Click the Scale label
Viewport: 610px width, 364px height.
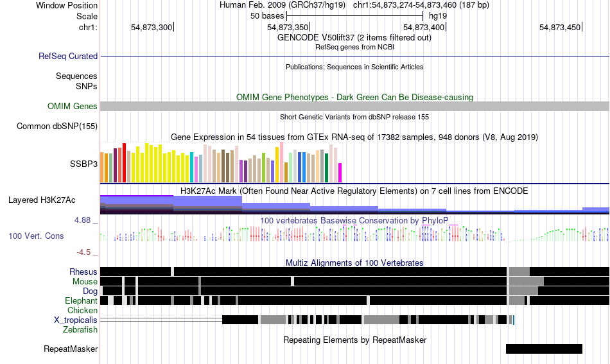(x=87, y=16)
